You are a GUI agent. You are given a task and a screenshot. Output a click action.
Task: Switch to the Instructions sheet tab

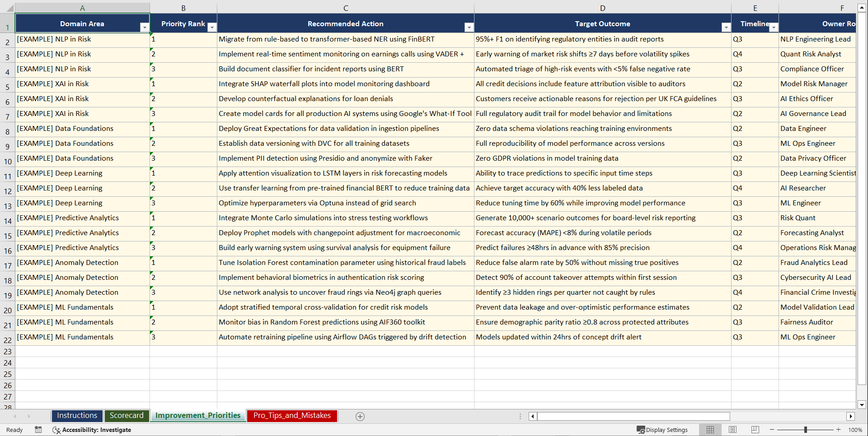[x=77, y=416]
